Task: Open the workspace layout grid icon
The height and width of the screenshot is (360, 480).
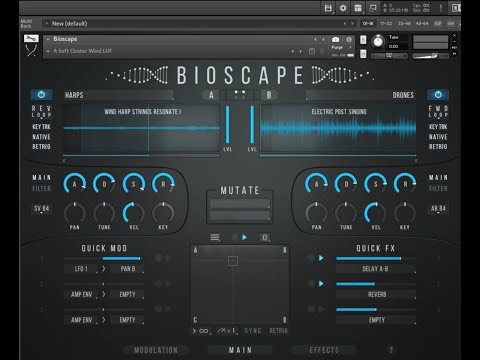Action: pos(358,8)
